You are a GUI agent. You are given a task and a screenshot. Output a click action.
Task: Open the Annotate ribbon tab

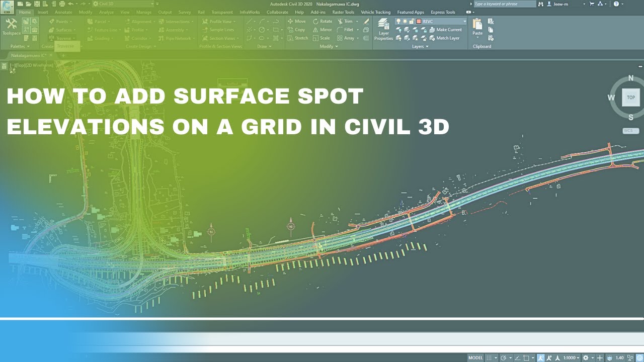click(63, 12)
